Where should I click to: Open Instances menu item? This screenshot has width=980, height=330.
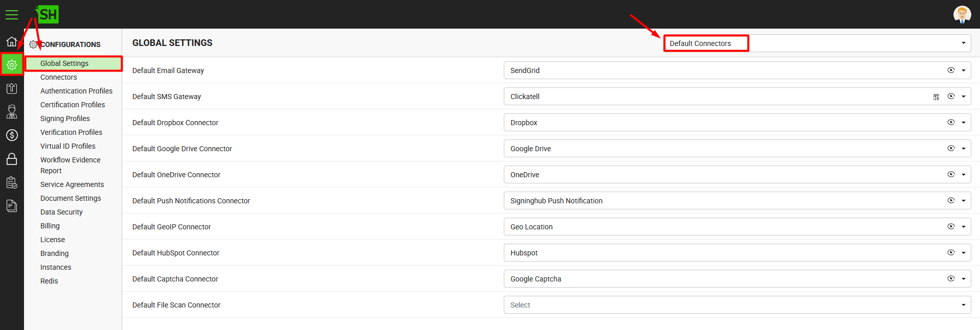click(x=56, y=267)
